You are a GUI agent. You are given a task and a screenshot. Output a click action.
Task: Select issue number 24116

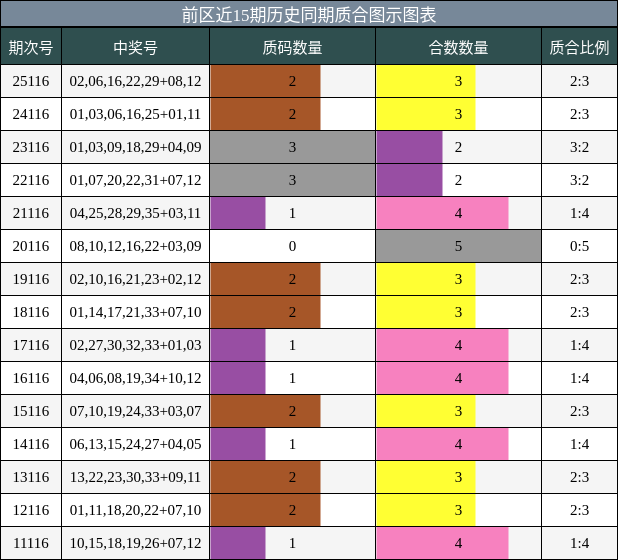[x=31, y=114]
